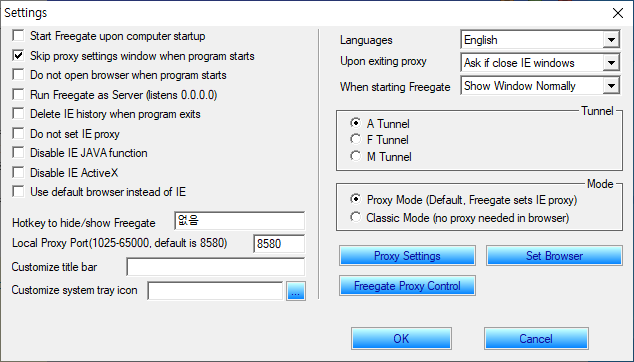Screen dimensions: 634x362
Task: Focus the Local Proxy Port field
Action: point(279,243)
